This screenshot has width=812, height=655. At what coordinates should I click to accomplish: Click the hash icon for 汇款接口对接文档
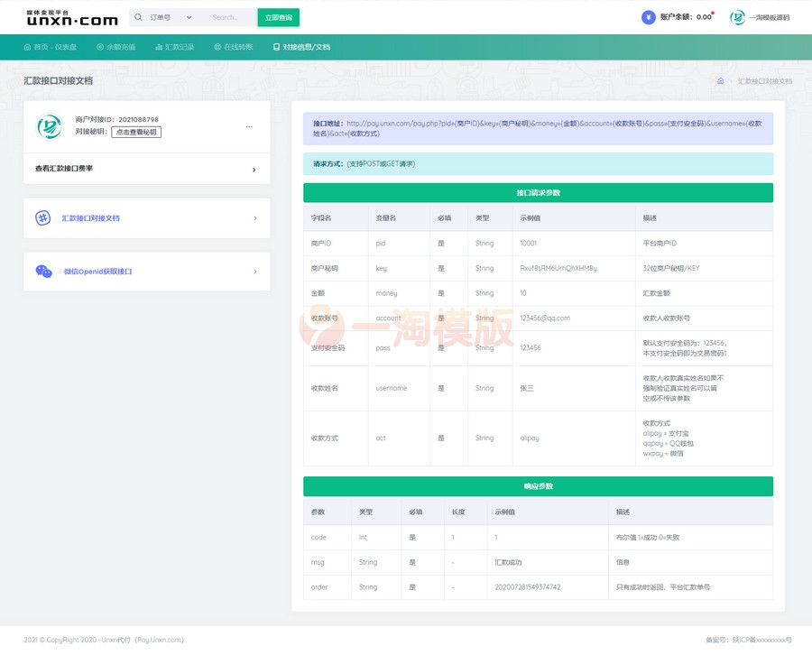[x=42, y=217]
